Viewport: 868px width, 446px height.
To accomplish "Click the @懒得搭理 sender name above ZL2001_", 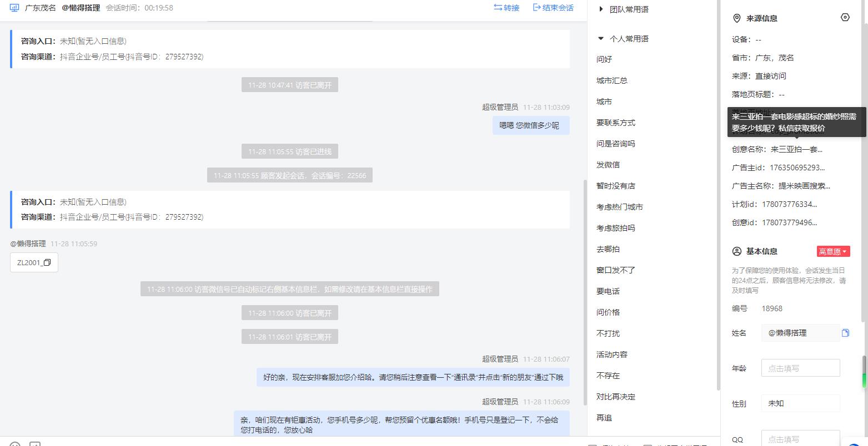I will click(x=28, y=244).
